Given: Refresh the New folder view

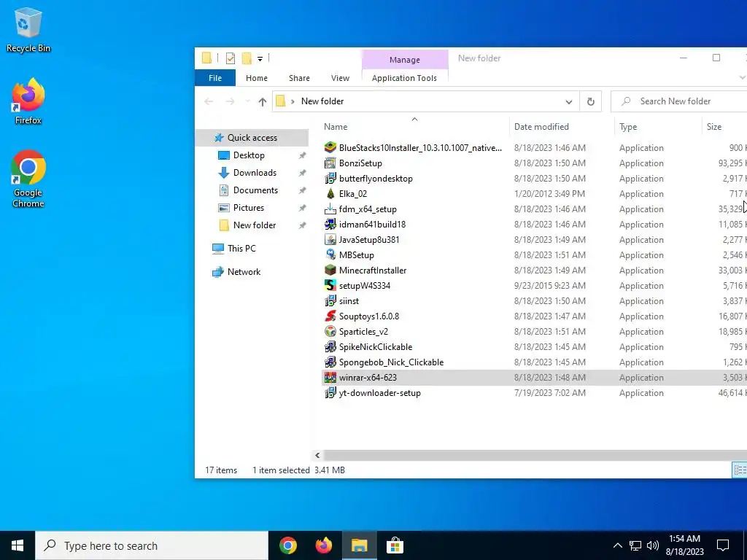Looking at the screenshot, I should coord(591,101).
